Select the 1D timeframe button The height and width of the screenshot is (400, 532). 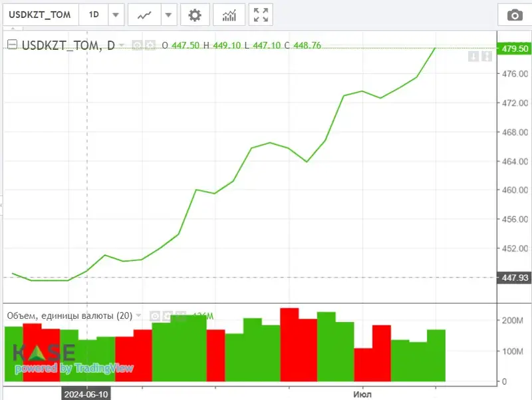93,15
